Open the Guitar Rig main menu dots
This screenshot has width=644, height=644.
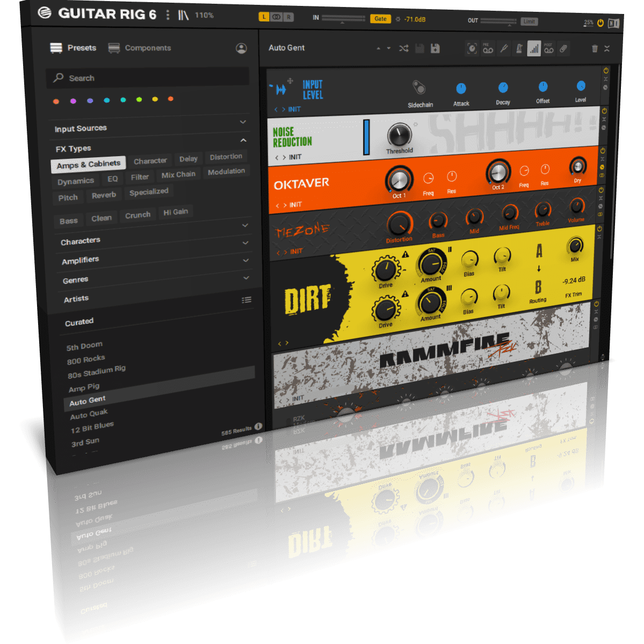click(168, 15)
